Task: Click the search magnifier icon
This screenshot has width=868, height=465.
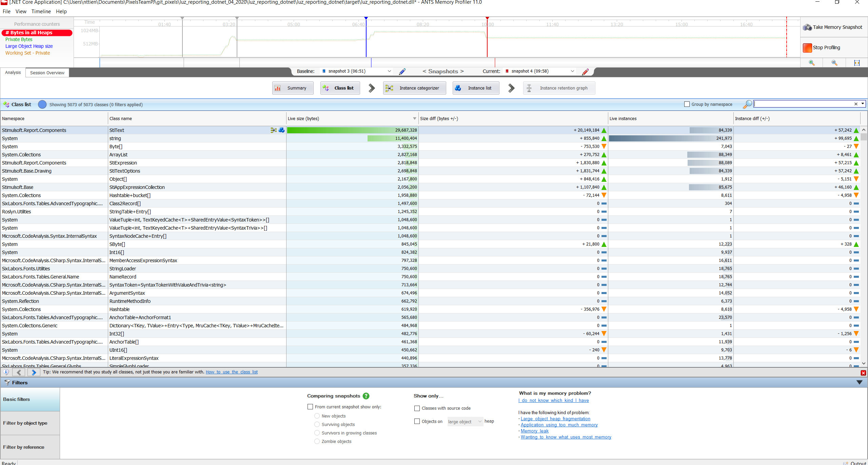Action: coord(747,104)
